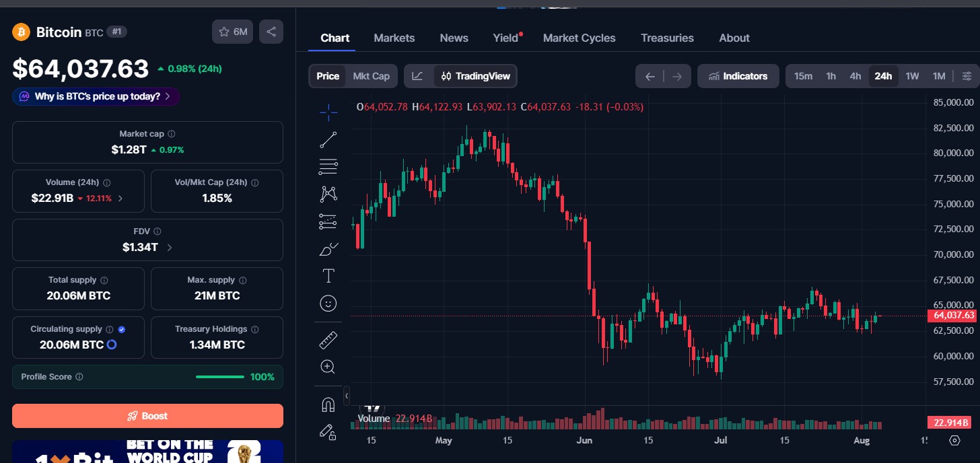This screenshot has width=980, height=463.
Task: Switch to TradingView chart mode
Action: coord(476,76)
